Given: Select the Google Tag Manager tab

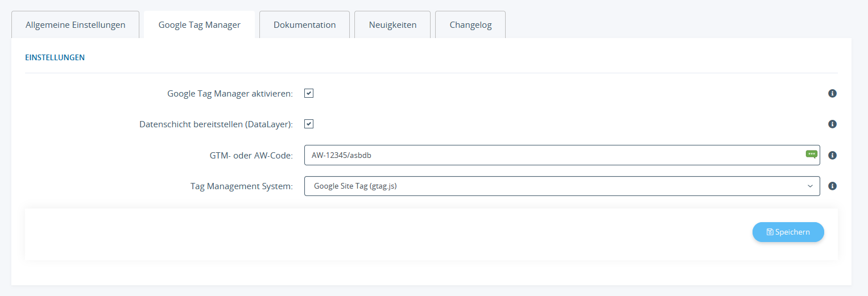Looking at the screenshot, I should click(x=200, y=25).
